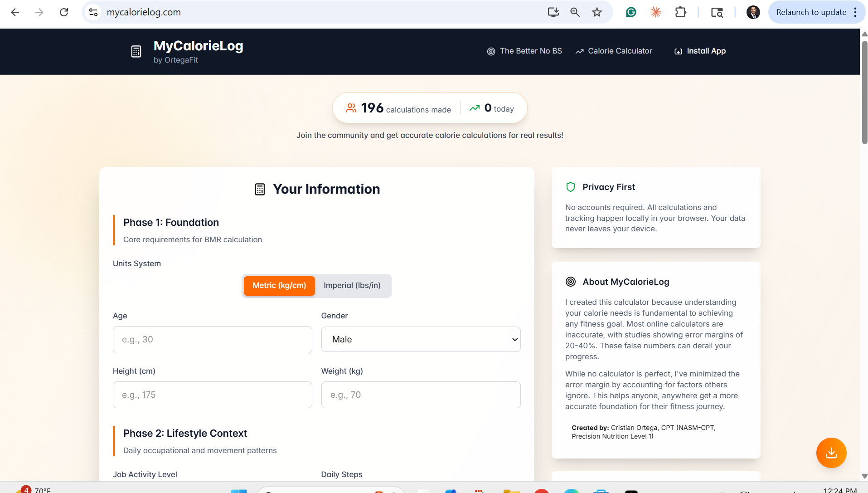Viewport: 868px width, 493px height.
Task: Click the install app icon in address bar
Action: (x=553, y=12)
